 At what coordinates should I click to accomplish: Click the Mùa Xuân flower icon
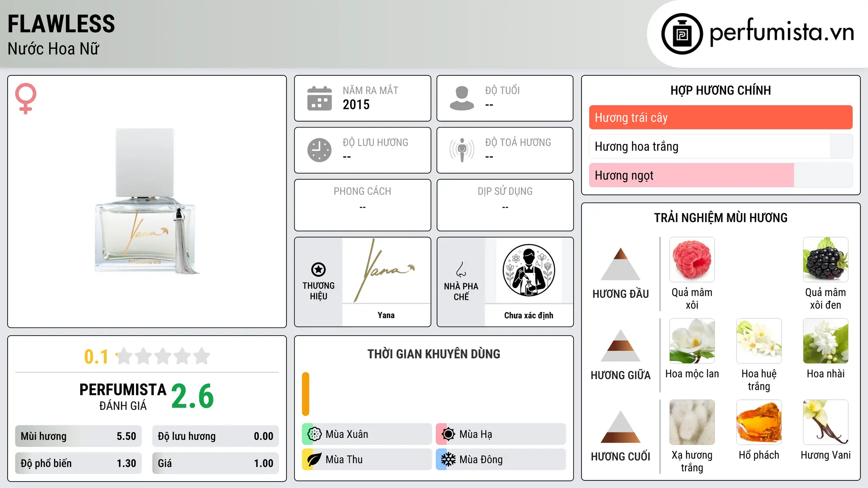[314, 434]
